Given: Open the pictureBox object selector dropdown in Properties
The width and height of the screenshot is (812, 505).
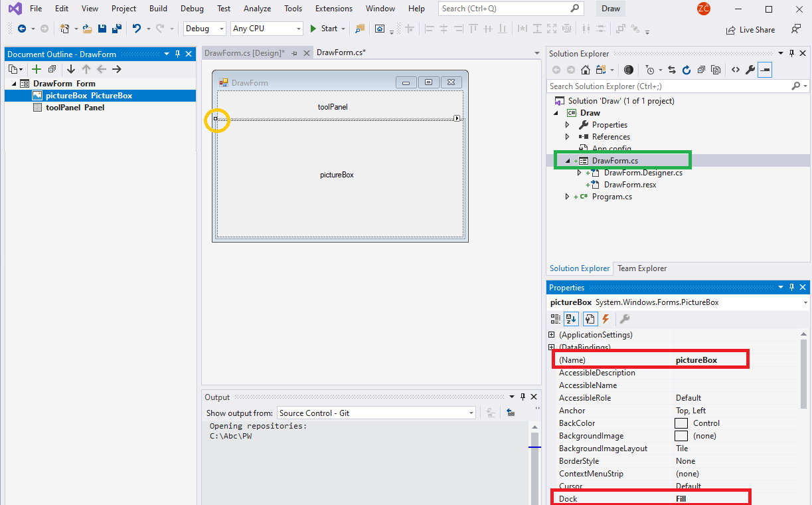Looking at the screenshot, I should (x=805, y=302).
